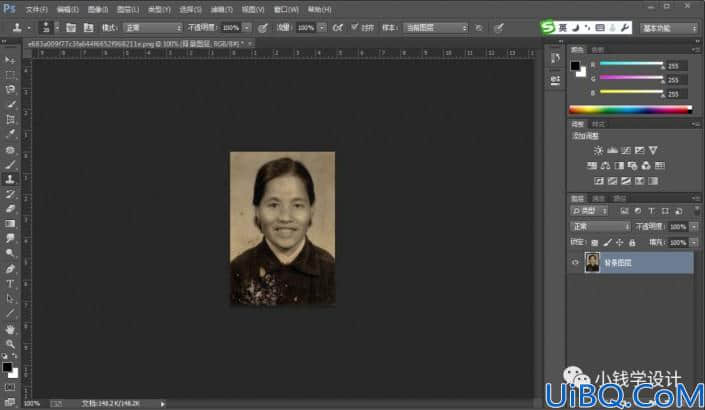
Task: Add a Curves adjustment
Action: tap(625, 150)
